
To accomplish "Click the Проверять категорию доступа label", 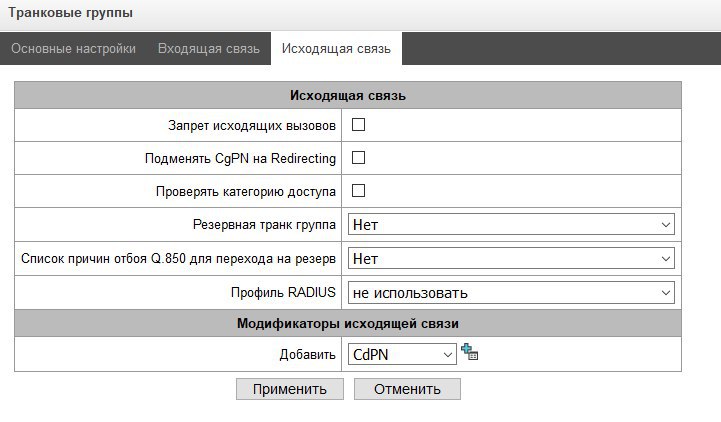I will click(246, 191).
